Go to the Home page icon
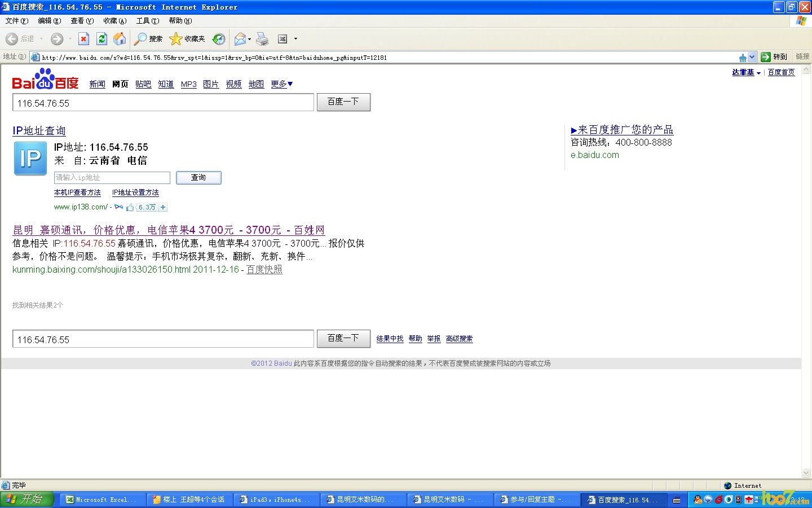The image size is (812, 508). point(120,39)
